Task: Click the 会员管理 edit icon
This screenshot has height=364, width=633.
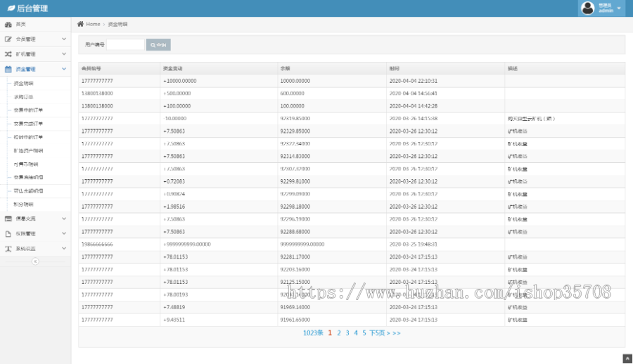Action: 8,39
